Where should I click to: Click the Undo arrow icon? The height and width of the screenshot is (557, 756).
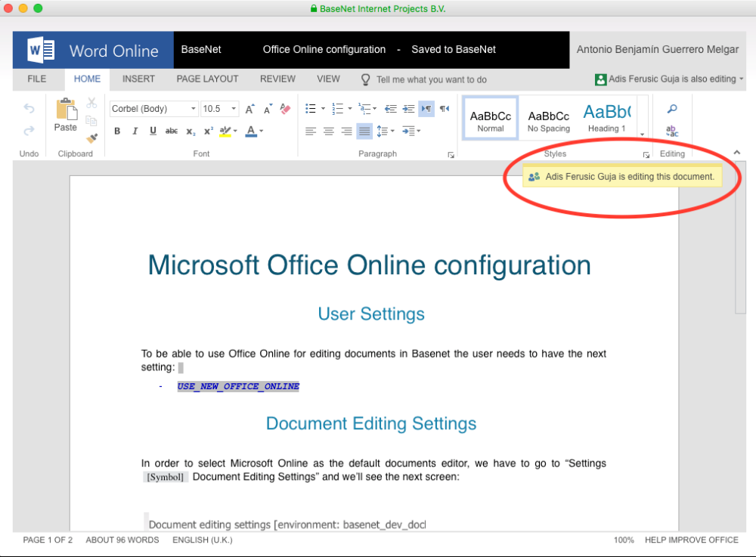(29, 108)
